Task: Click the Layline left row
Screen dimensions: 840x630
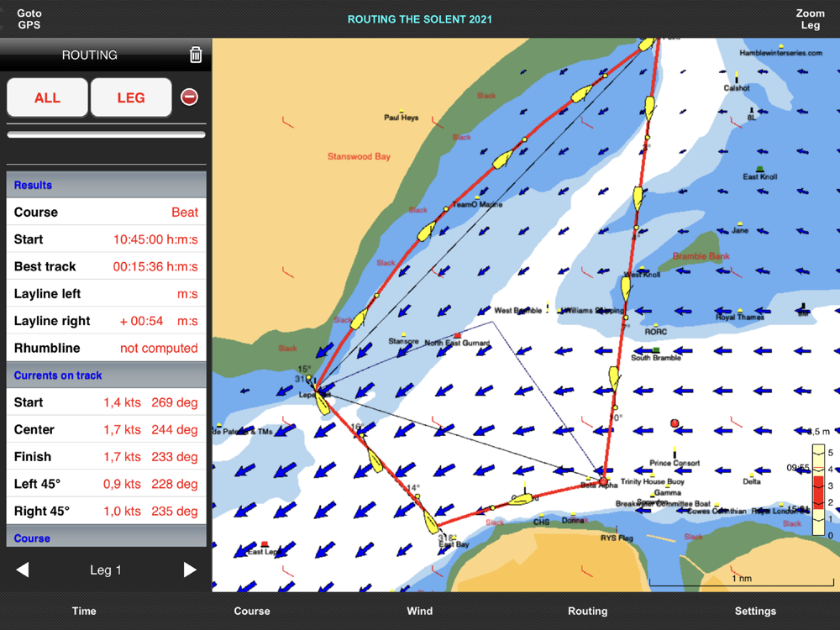Action: click(x=106, y=293)
